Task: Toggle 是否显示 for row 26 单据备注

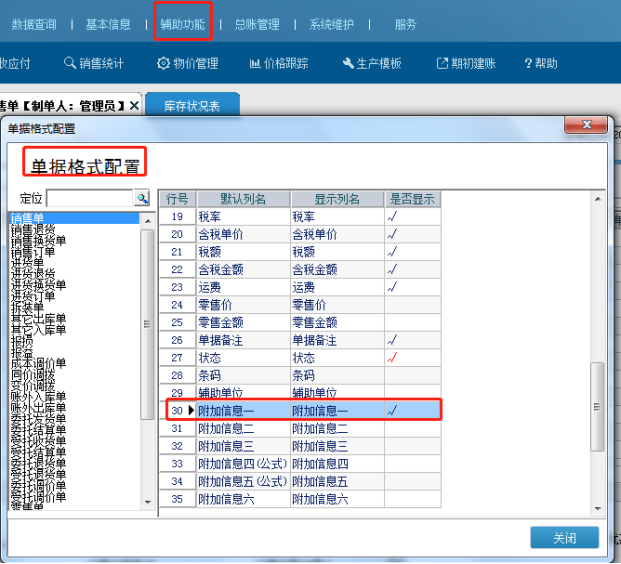Action: click(412, 340)
